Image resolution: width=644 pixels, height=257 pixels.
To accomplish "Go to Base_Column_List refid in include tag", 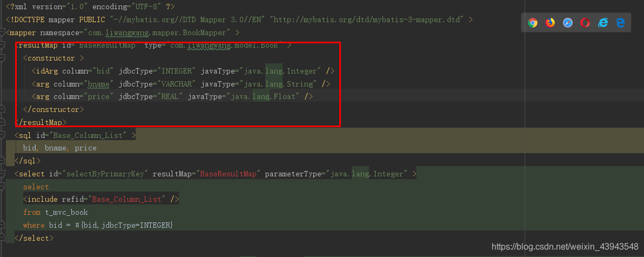I will click(126, 200).
